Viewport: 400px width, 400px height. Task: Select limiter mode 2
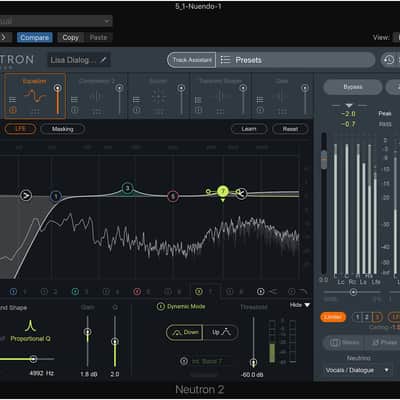(366, 317)
